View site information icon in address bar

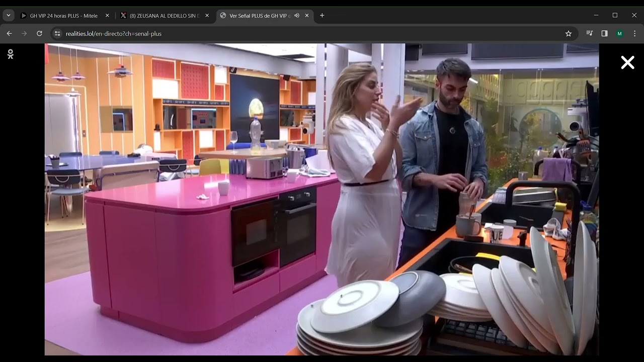coord(57,34)
